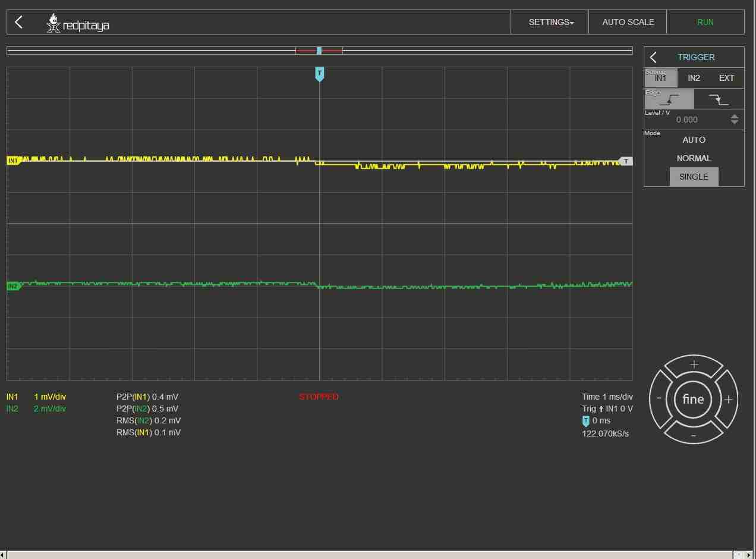This screenshot has width=756, height=559.
Task: Adjust trigger level with stepper arrows
Action: pos(734,120)
